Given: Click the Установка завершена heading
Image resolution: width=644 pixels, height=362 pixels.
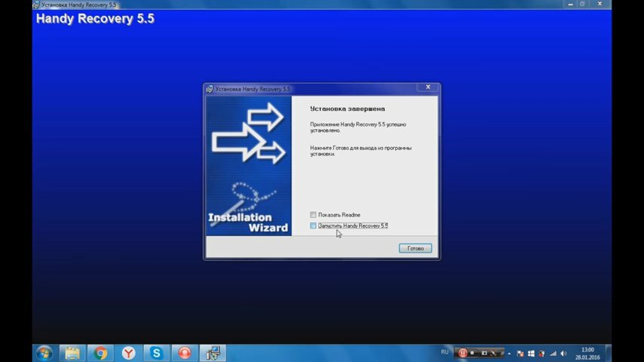Looking at the screenshot, I should tap(348, 109).
